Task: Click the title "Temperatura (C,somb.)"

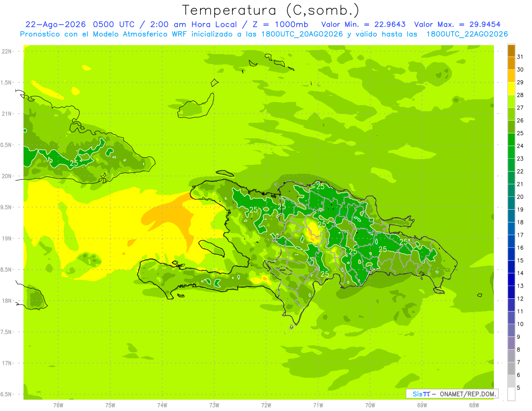Action: click(271, 10)
